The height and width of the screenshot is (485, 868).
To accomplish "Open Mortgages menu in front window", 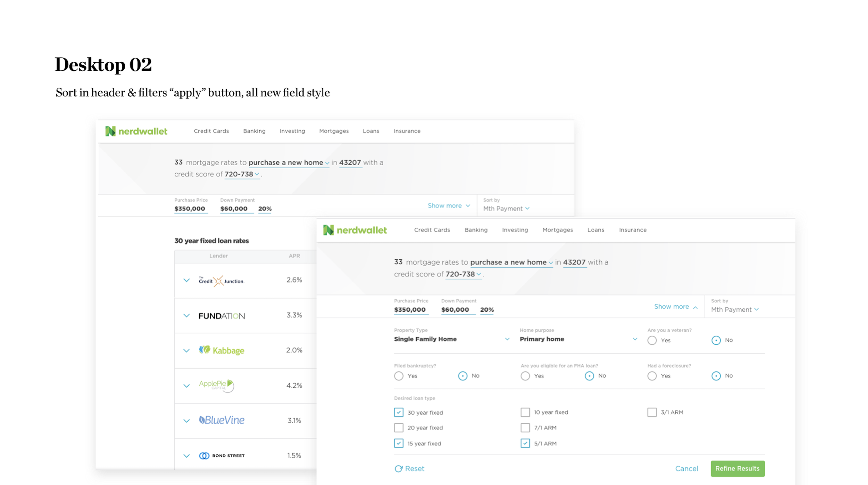I will pyautogui.click(x=558, y=230).
